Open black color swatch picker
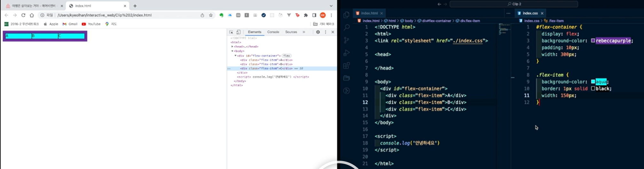 click(593, 89)
